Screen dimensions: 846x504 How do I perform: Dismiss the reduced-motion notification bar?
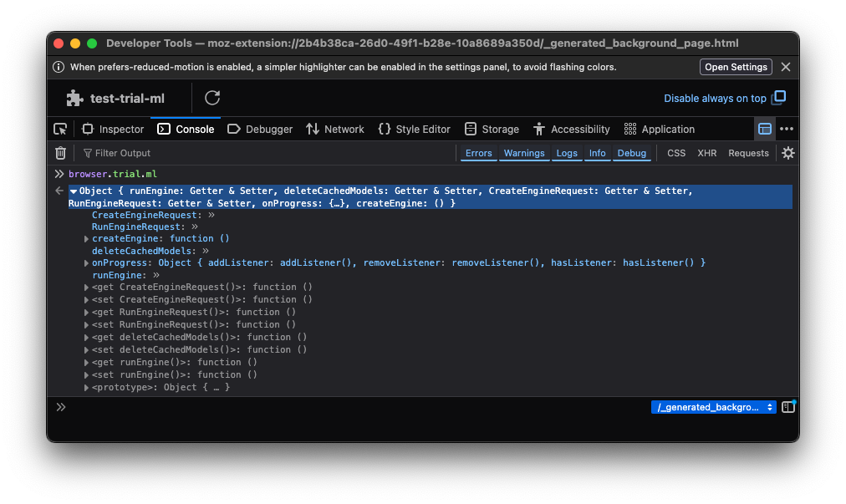click(x=786, y=67)
